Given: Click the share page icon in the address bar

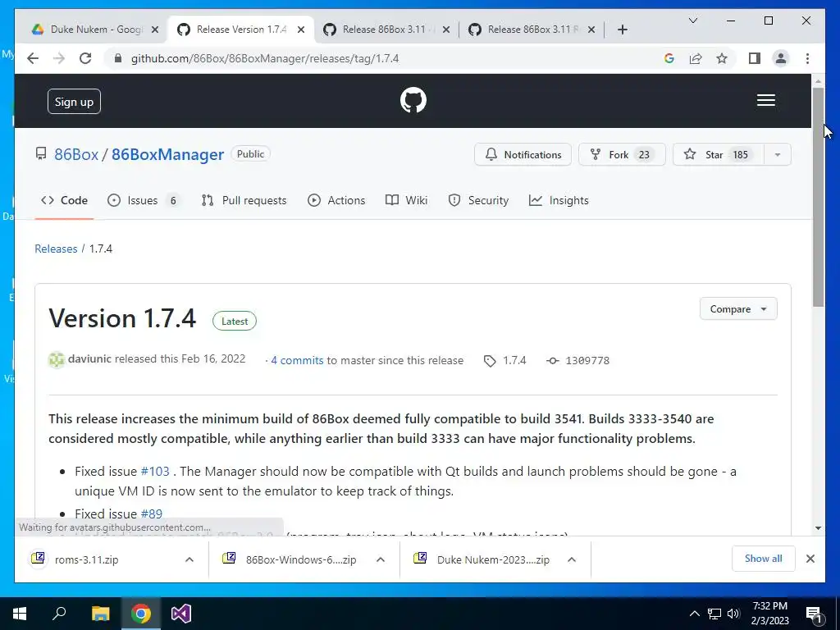Looking at the screenshot, I should click(696, 58).
